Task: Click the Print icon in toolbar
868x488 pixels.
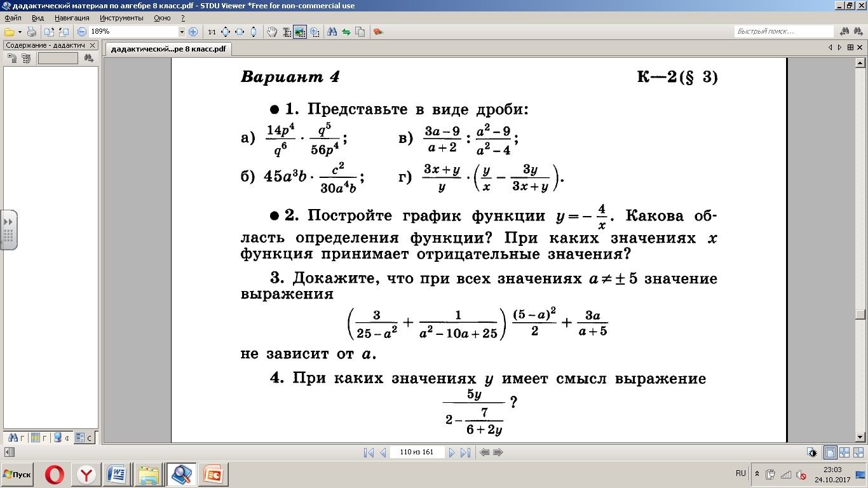Action: (32, 32)
